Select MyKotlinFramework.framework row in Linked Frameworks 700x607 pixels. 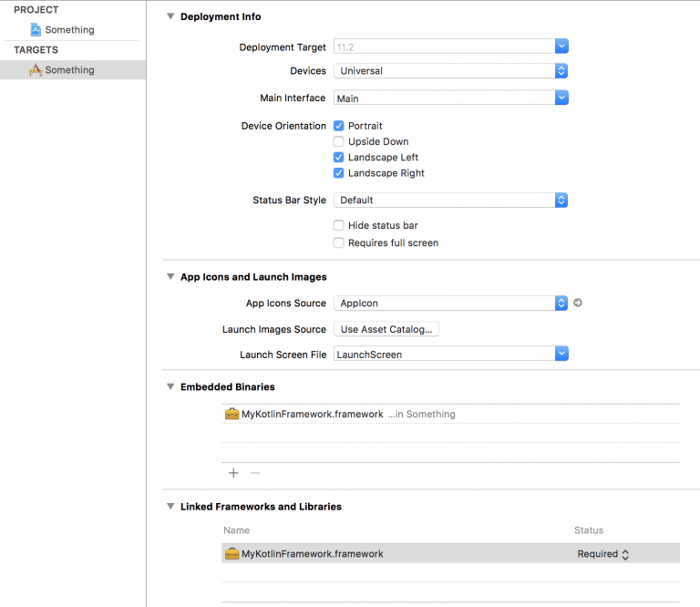(x=450, y=553)
